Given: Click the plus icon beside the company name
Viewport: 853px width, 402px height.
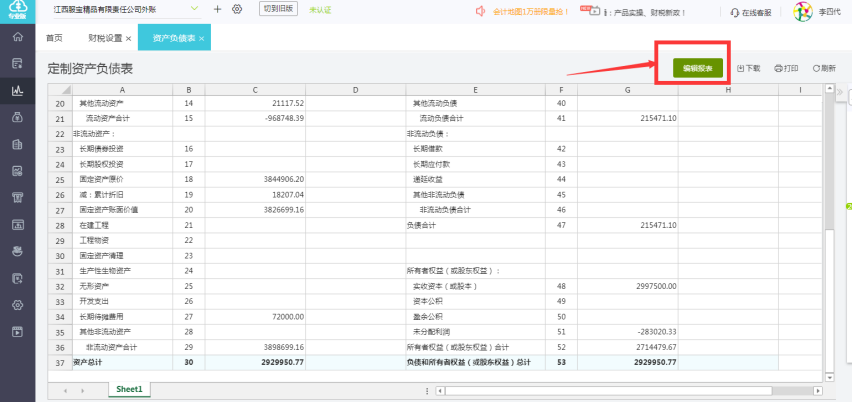Looking at the screenshot, I should tap(218, 9).
